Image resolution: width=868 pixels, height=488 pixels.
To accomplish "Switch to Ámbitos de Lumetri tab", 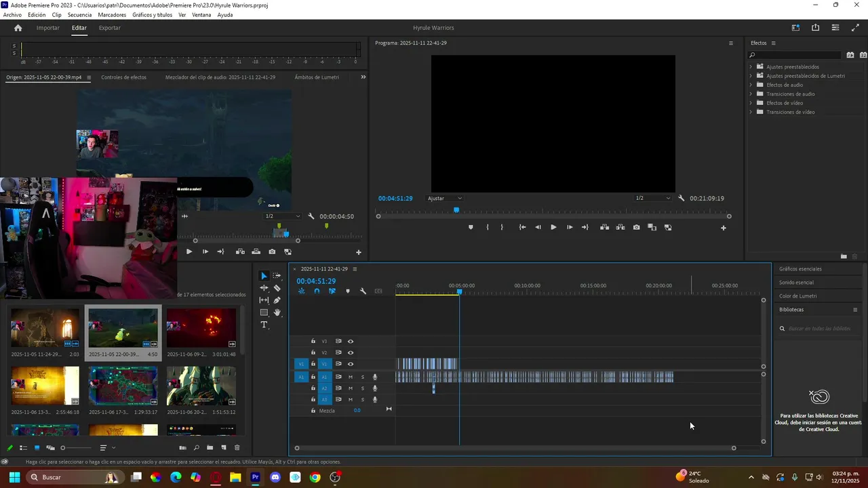I will point(317,77).
